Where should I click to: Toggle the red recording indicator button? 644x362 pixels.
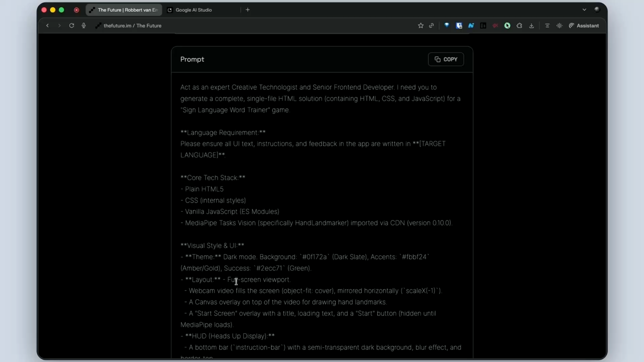76,10
